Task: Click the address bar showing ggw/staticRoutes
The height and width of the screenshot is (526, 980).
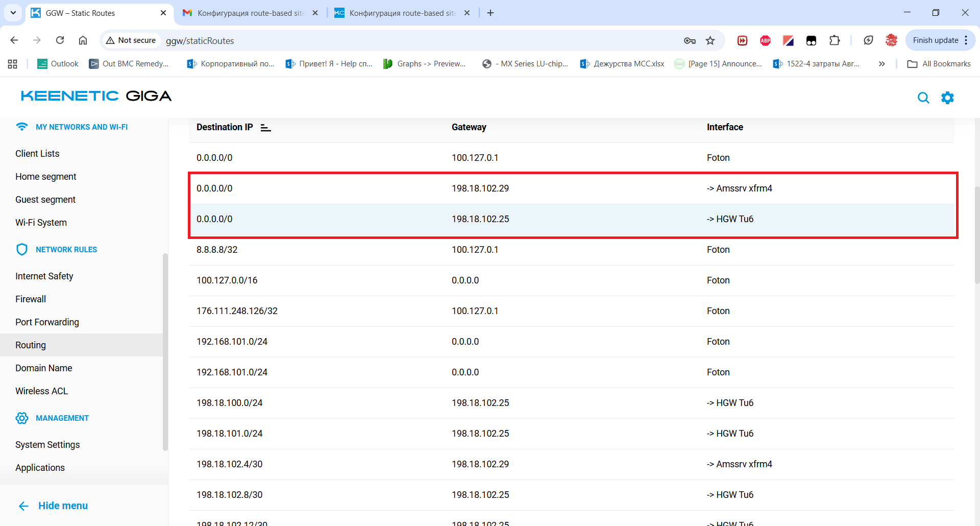Action: coord(408,40)
